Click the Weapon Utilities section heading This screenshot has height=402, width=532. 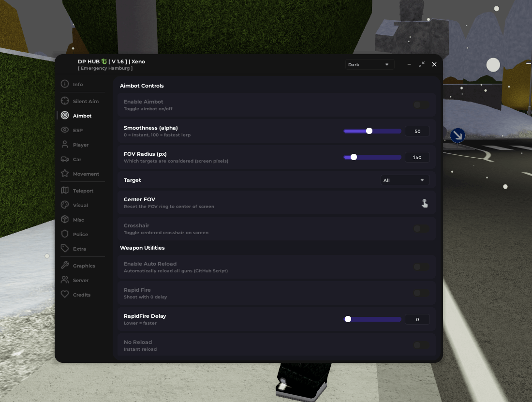click(142, 248)
